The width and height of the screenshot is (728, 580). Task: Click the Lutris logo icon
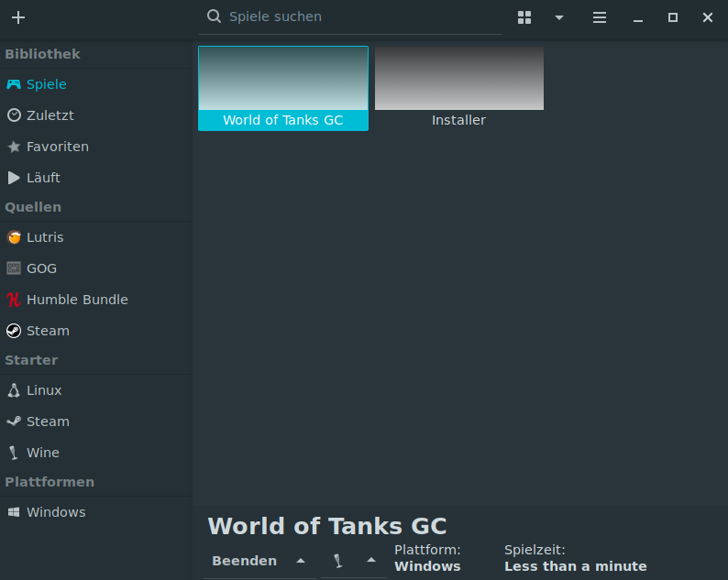click(14, 237)
